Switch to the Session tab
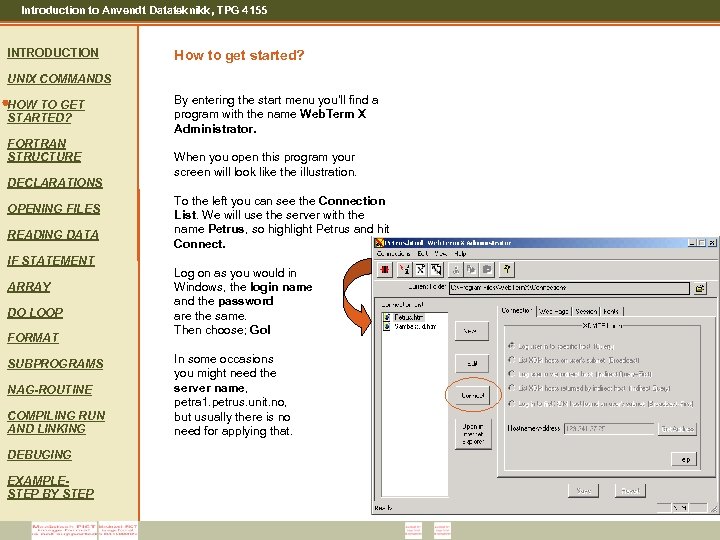720x540 pixels. 586,311
